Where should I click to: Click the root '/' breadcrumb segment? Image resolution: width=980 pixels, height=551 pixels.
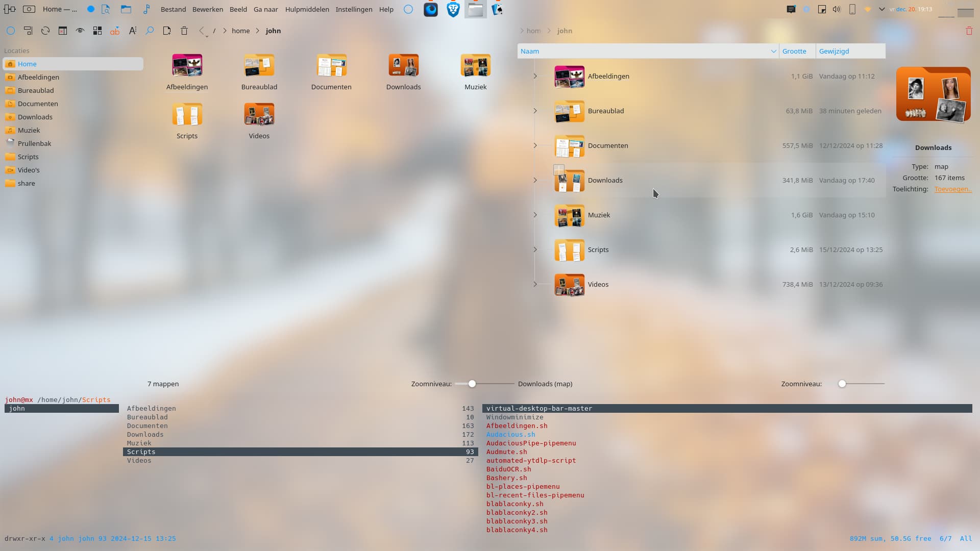[x=214, y=31]
